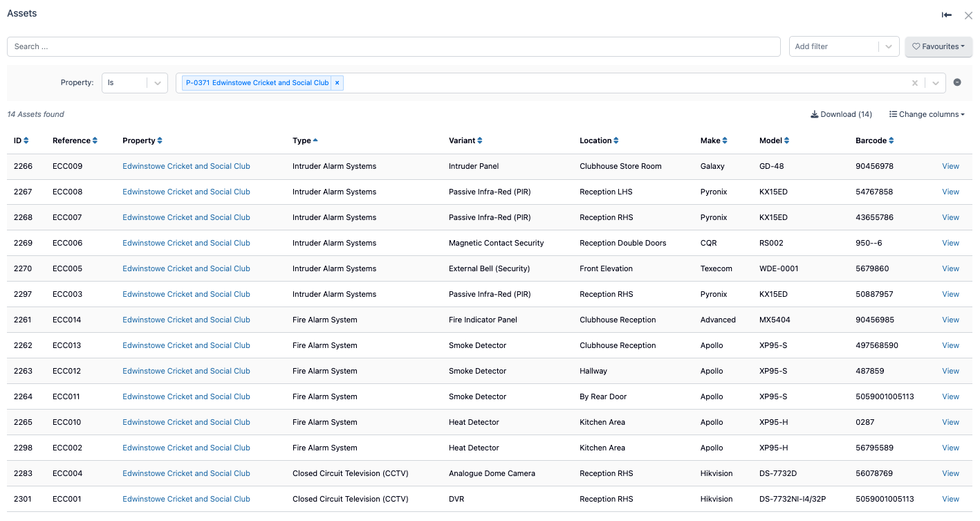The height and width of the screenshot is (521, 980).
Task: View asset ECC011 By Rear Door
Action: point(950,396)
